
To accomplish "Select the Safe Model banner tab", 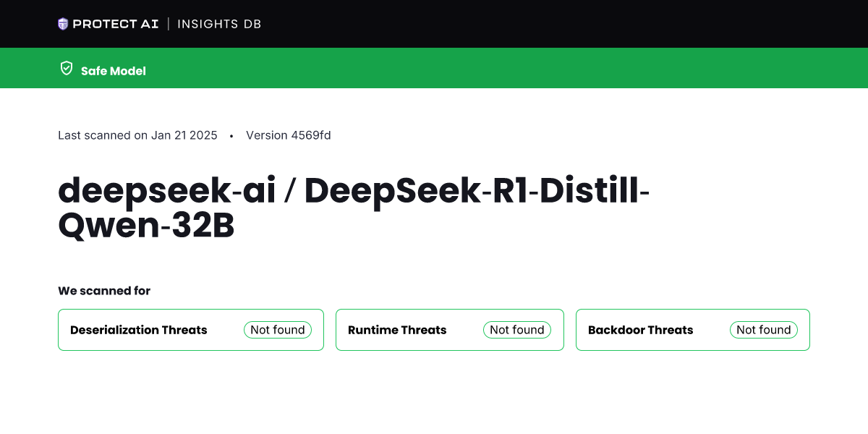I will click(114, 71).
